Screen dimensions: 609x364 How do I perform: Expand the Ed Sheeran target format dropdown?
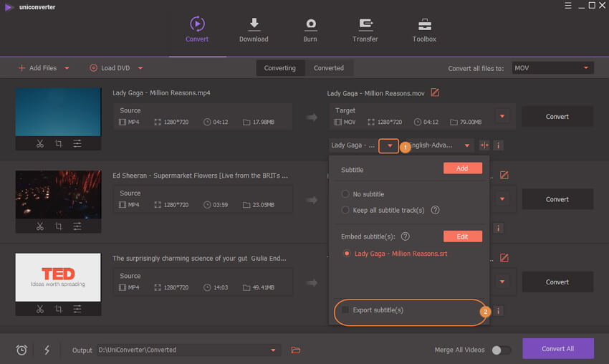point(502,199)
